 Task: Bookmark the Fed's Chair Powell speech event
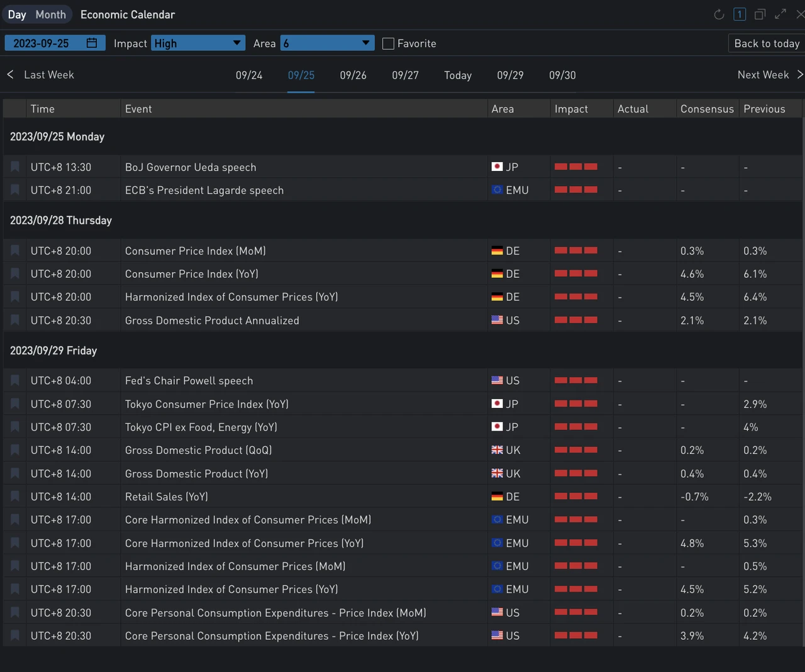(x=15, y=381)
